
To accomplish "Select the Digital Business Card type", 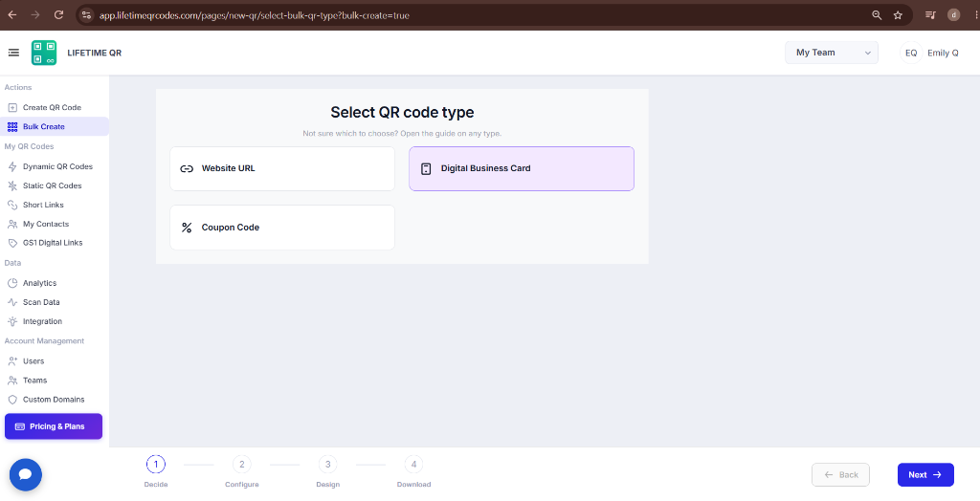I will tap(522, 168).
